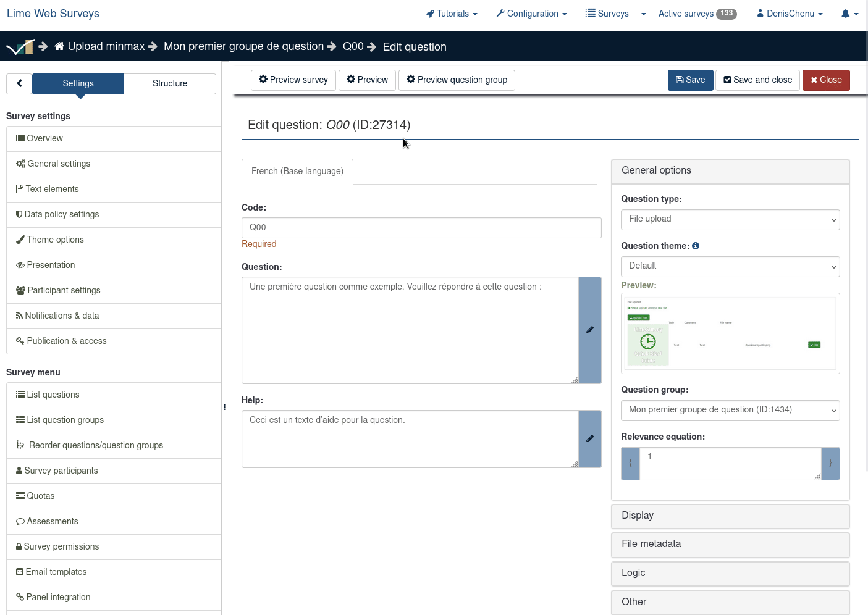The image size is (868, 615).
Task: Click the Question theme info icon
Action: point(696,246)
